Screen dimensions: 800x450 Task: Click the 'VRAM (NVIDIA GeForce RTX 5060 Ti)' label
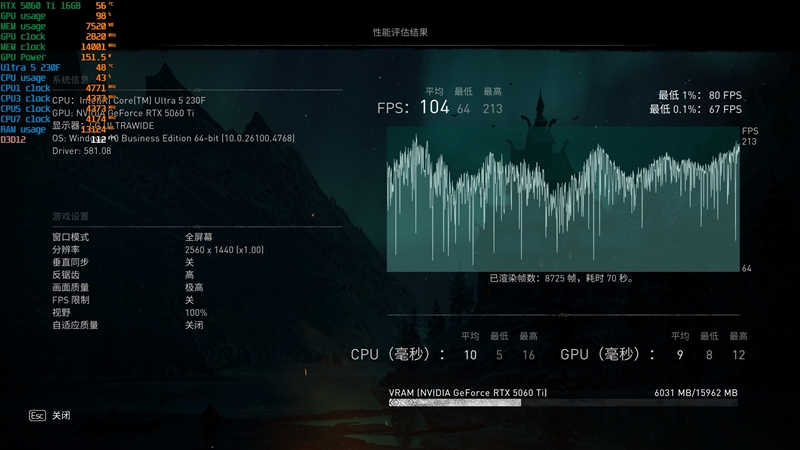pyautogui.click(x=467, y=393)
